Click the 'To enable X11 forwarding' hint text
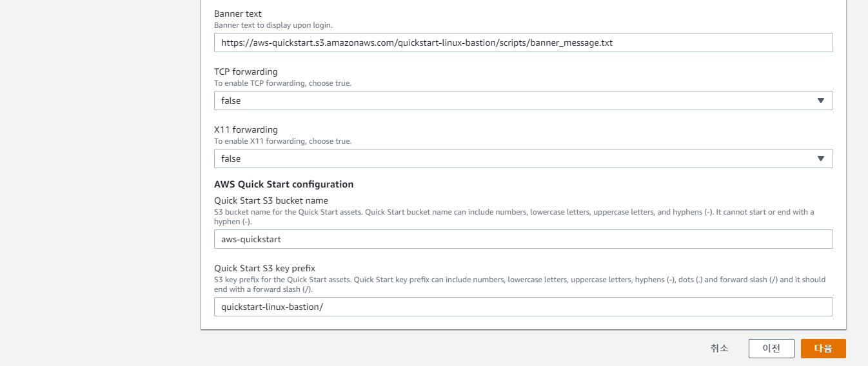The height and width of the screenshot is (366, 868). tap(282, 141)
